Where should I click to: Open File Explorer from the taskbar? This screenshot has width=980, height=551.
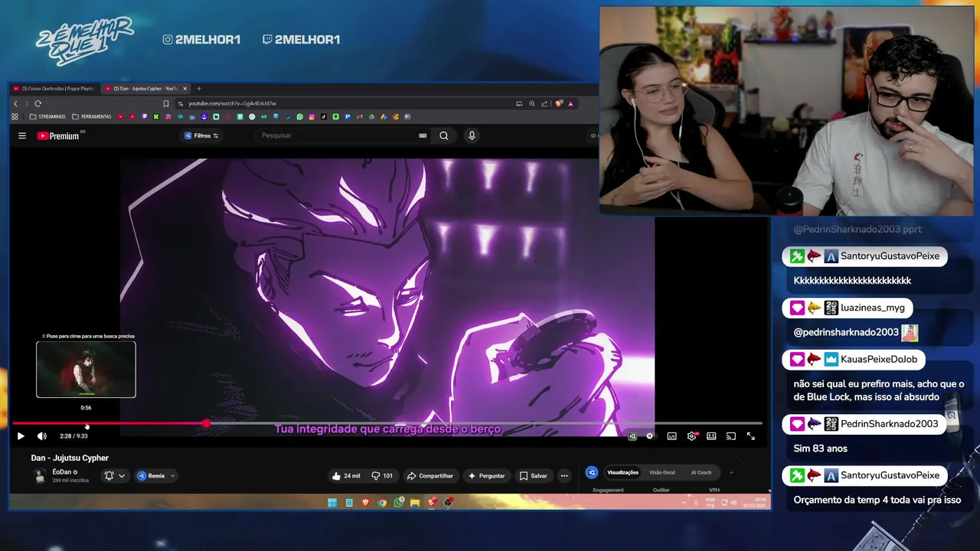tap(415, 503)
